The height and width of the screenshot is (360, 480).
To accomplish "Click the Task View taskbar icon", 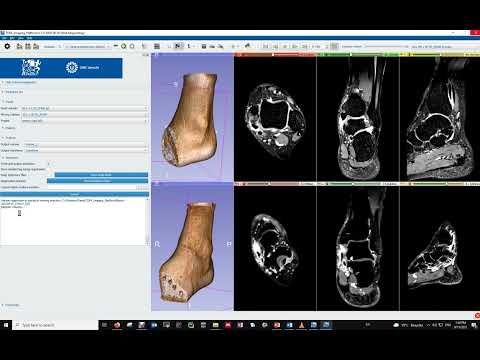I will click(104, 325).
